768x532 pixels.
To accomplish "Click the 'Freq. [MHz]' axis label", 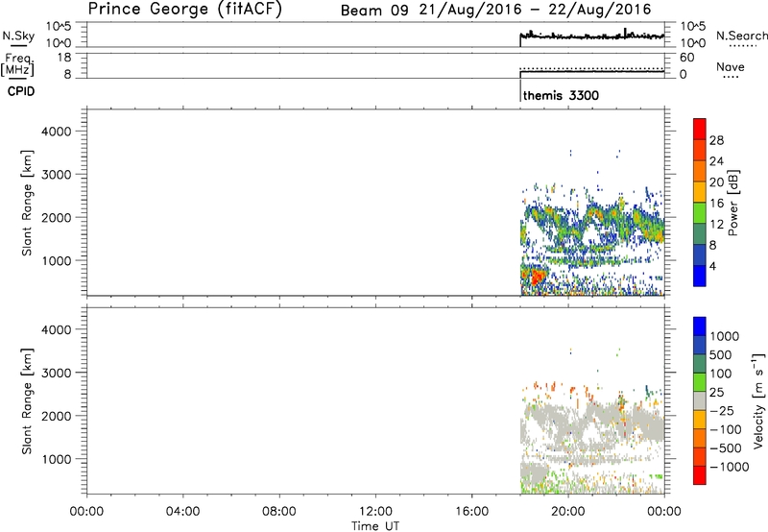I will click(x=17, y=64).
